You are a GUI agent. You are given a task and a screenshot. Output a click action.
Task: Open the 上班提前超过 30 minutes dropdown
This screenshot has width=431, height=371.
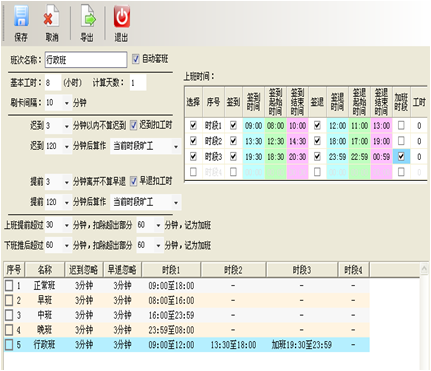pyautogui.click(x=67, y=226)
